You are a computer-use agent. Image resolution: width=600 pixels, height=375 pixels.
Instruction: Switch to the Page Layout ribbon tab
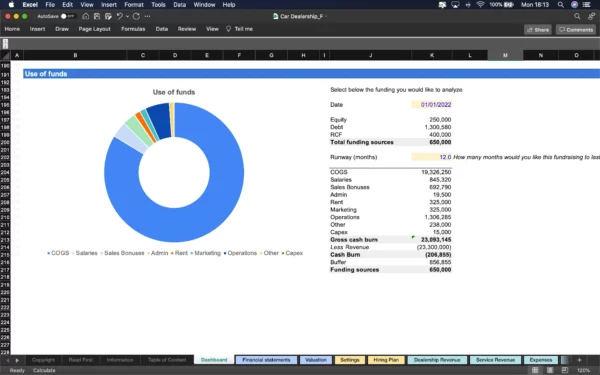[x=95, y=29]
